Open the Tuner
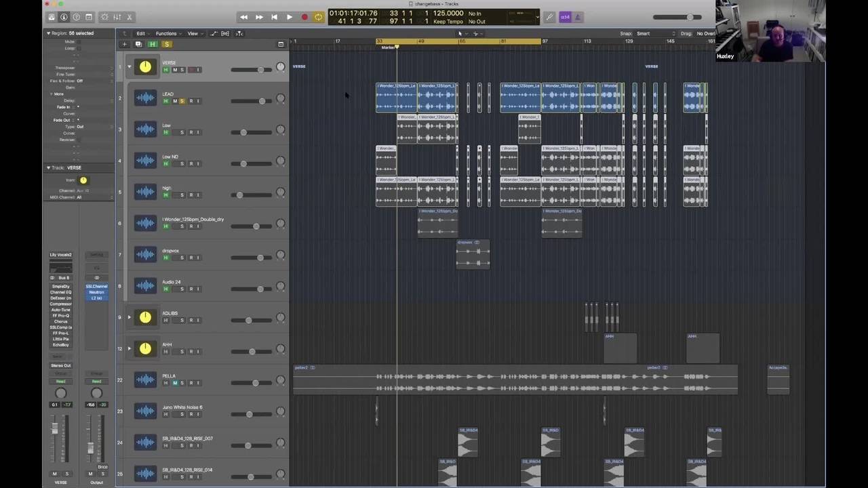 coord(549,17)
